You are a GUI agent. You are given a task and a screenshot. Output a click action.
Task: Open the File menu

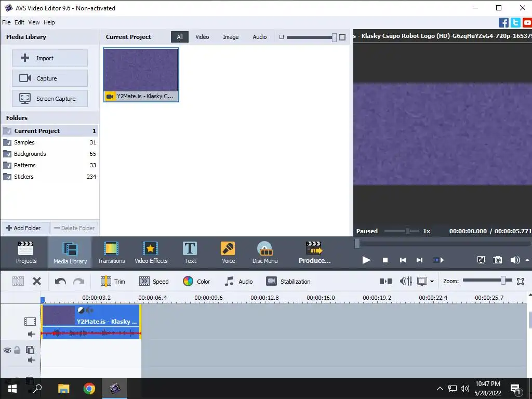pyautogui.click(x=6, y=22)
